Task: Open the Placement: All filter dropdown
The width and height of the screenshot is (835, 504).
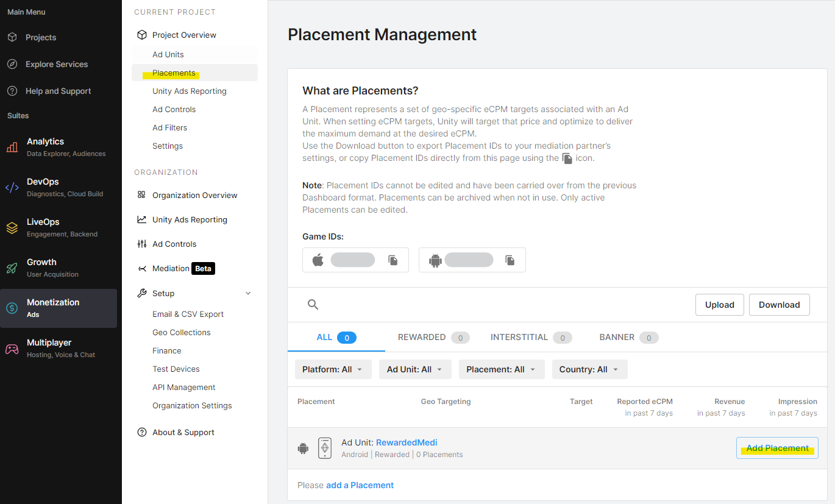Action: (x=502, y=369)
